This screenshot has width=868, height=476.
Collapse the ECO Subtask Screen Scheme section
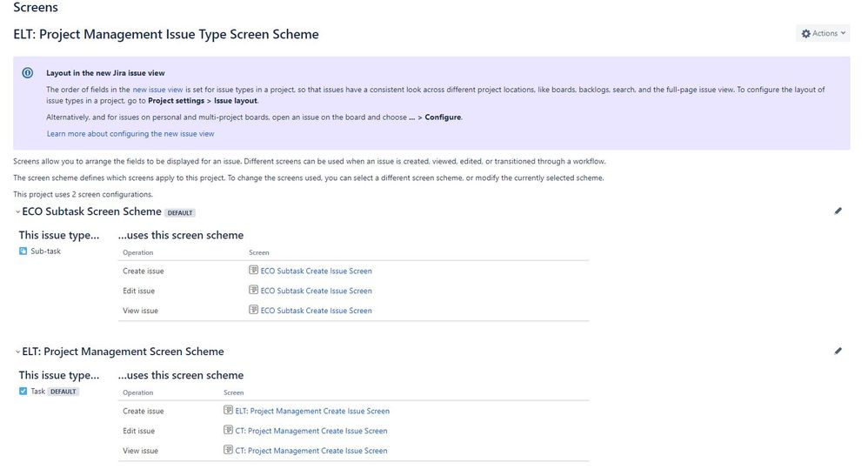[x=17, y=211]
